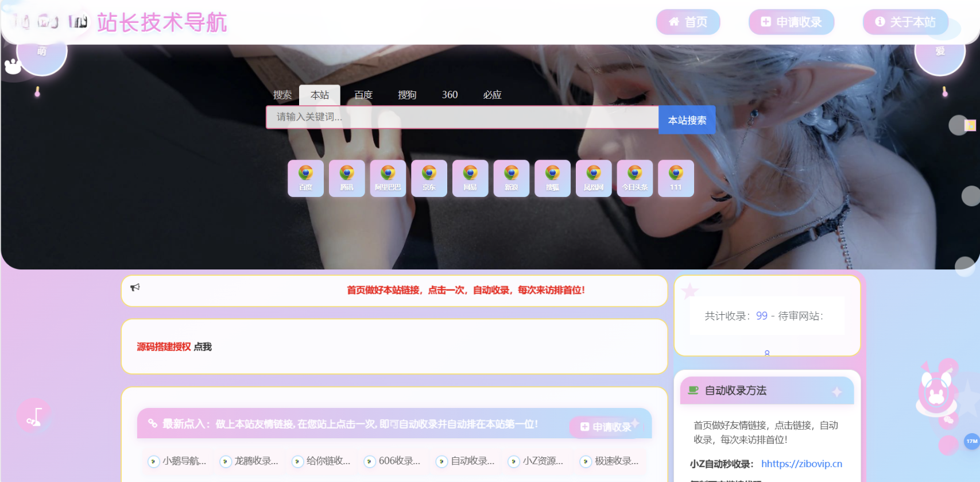Click the 源码搭建授权 link
The height and width of the screenshot is (482, 980).
coord(164,347)
